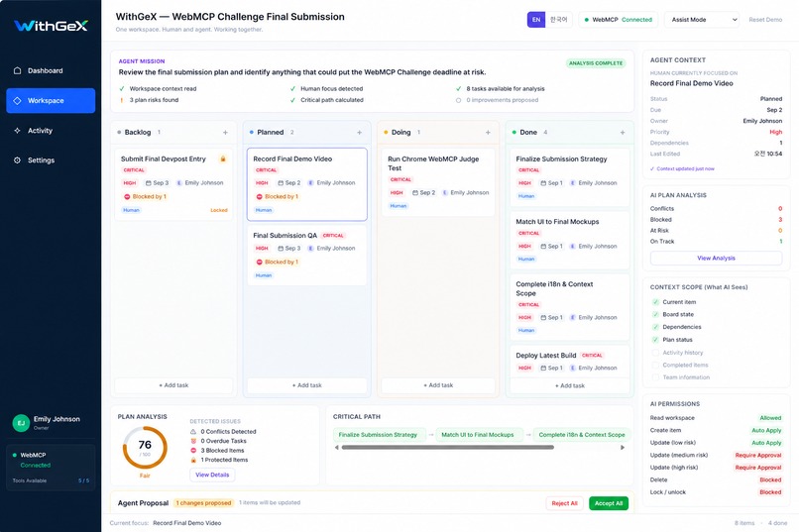This screenshot has height=532, width=799.
Task: Click the Settings gear icon in sidebar
Action: (17, 160)
